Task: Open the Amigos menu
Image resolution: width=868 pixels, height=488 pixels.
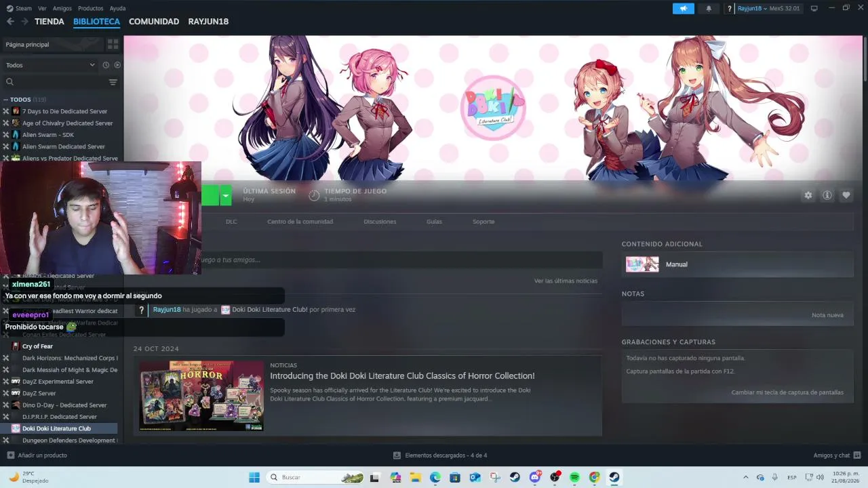Action: click(62, 8)
